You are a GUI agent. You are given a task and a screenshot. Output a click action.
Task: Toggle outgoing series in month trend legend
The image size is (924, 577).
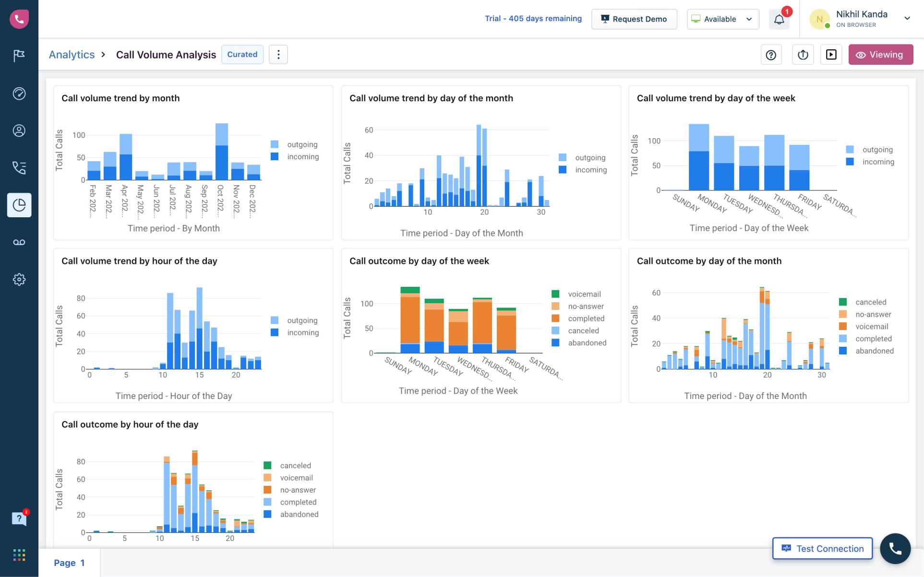tap(302, 144)
